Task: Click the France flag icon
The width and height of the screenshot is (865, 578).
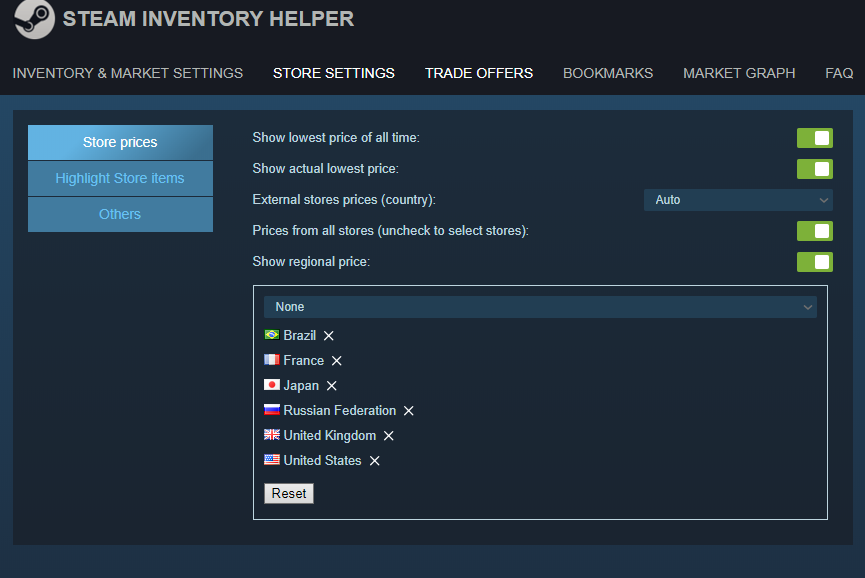Action: point(272,360)
